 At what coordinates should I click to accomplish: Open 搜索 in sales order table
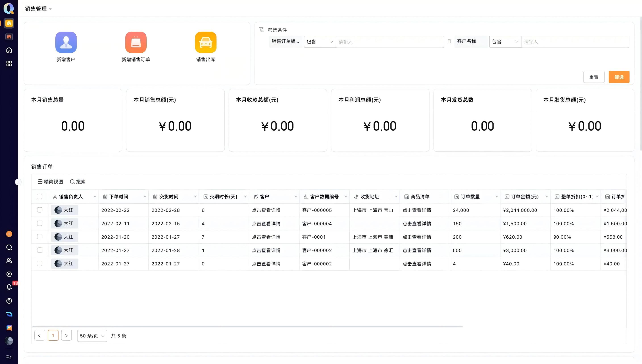[77, 182]
